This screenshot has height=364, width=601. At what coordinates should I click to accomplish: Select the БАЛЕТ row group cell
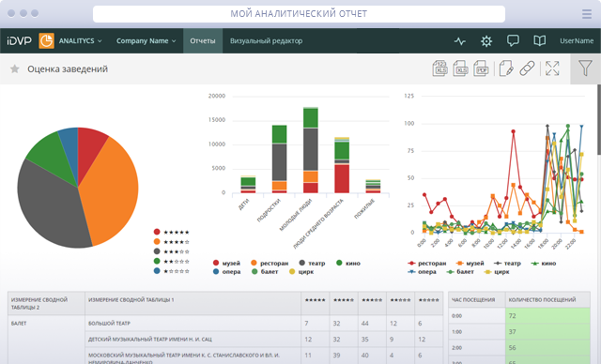click(46, 340)
